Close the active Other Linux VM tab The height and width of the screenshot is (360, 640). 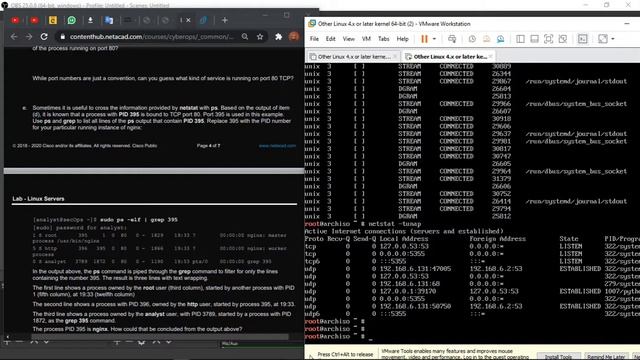pyautogui.click(x=490, y=56)
